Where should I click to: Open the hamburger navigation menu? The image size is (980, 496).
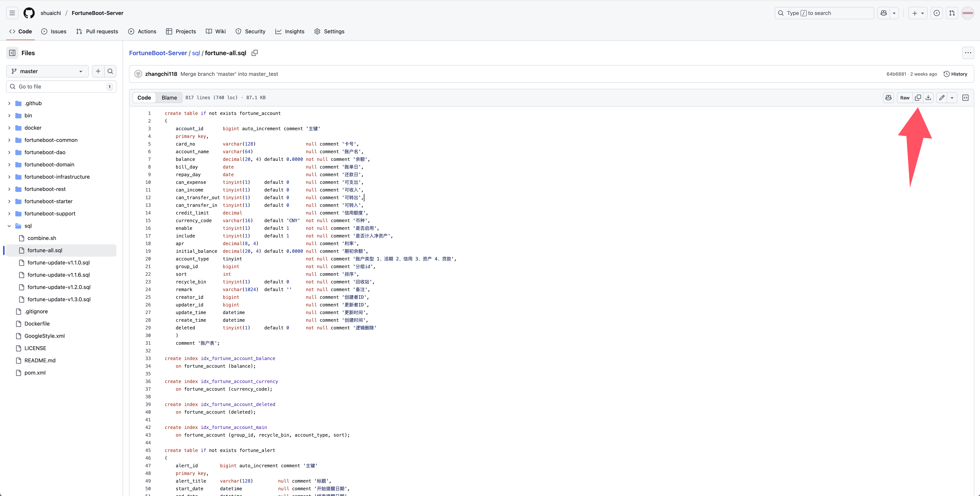pos(12,13)
